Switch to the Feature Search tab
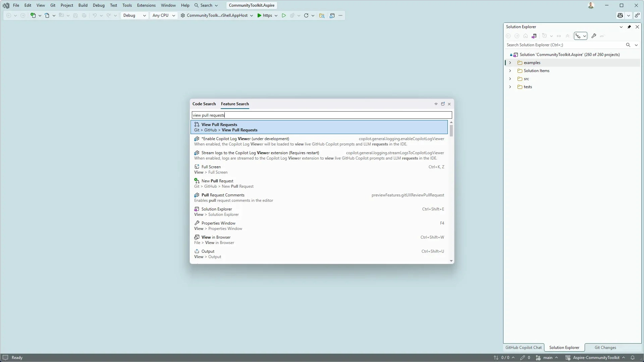 pos(235,104)
